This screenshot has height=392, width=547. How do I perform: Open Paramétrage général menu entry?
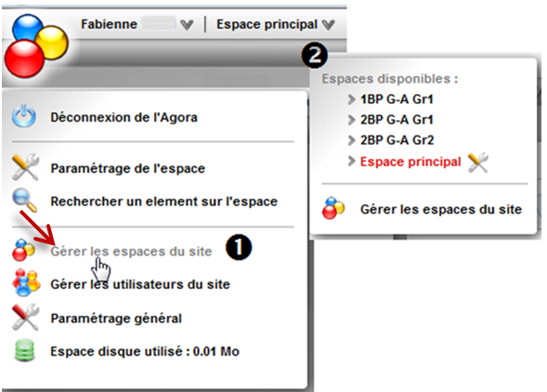click(x=116, y=319)
